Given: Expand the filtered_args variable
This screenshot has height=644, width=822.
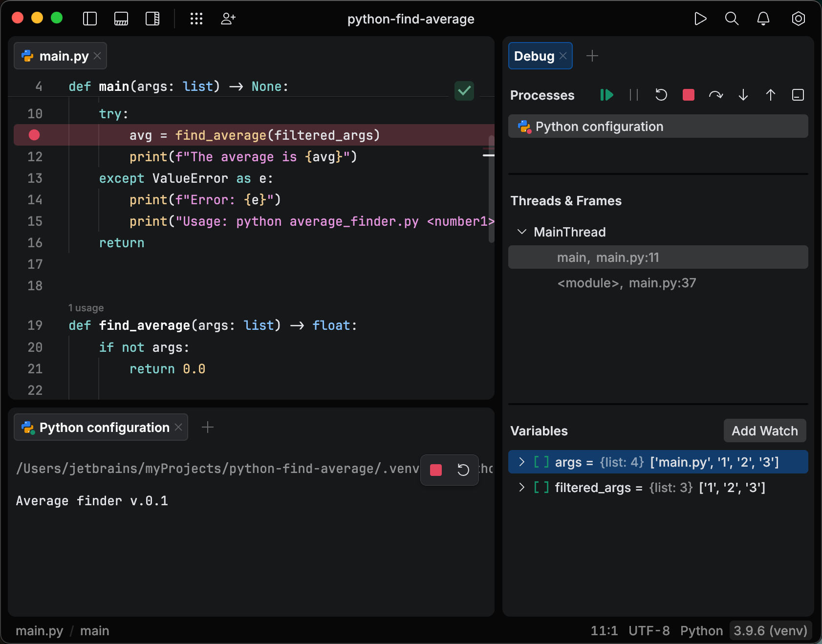Looking at the screenshot, I should 521,488.
